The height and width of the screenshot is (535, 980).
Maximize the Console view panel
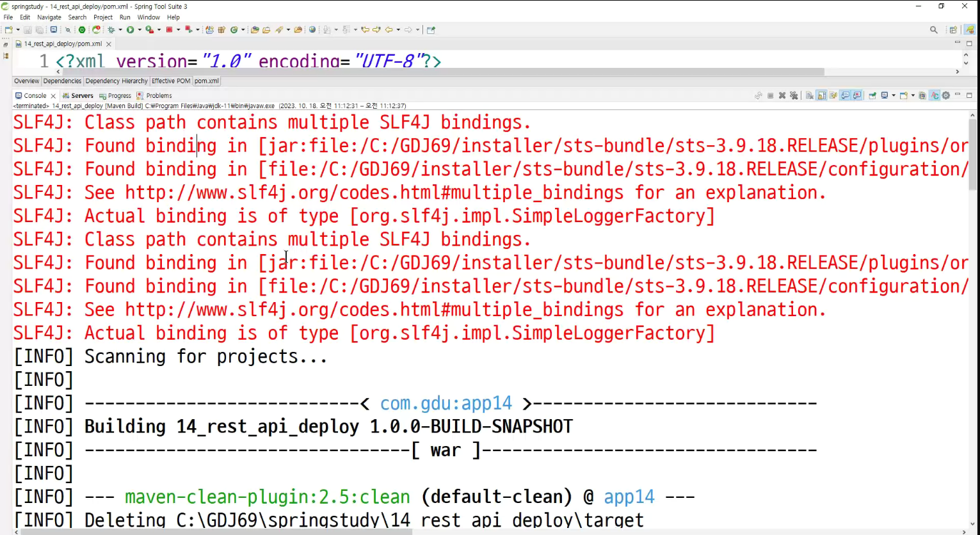969,95
